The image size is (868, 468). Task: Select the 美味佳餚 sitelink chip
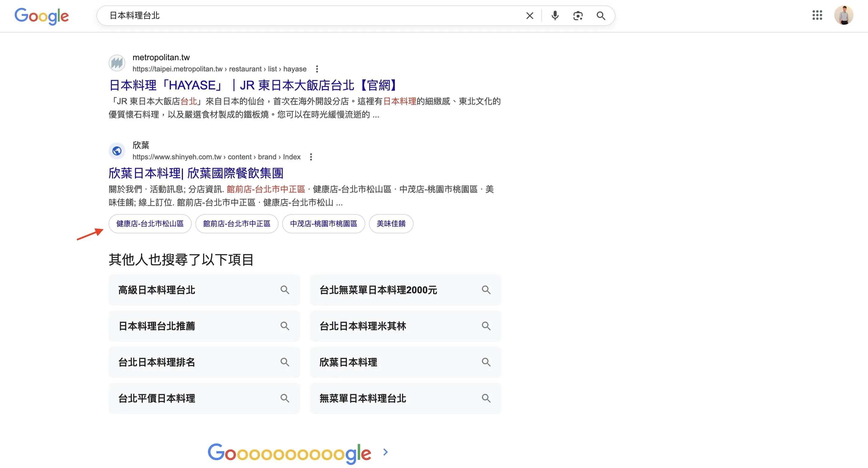coord(391,223)
